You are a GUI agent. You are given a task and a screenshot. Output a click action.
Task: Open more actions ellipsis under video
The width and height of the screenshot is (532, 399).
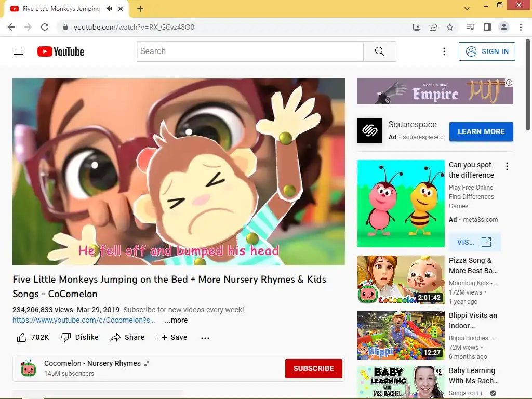[x=205, y=338]
